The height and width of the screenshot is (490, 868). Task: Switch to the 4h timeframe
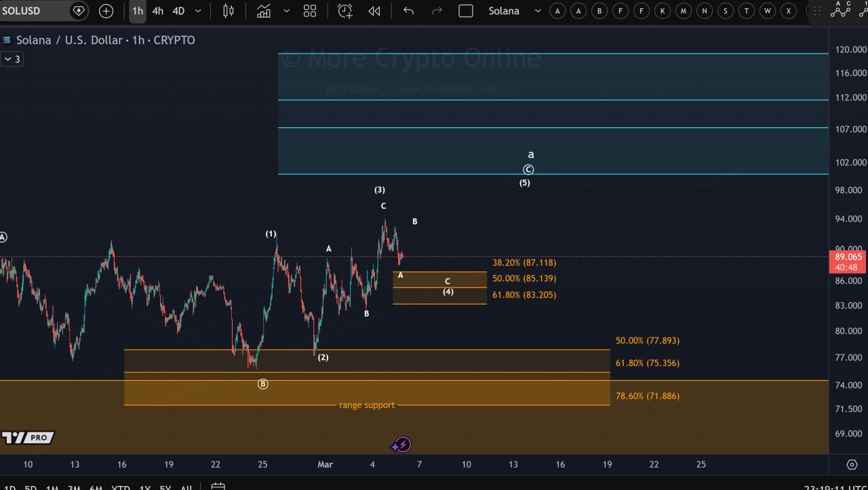(157, 11)
